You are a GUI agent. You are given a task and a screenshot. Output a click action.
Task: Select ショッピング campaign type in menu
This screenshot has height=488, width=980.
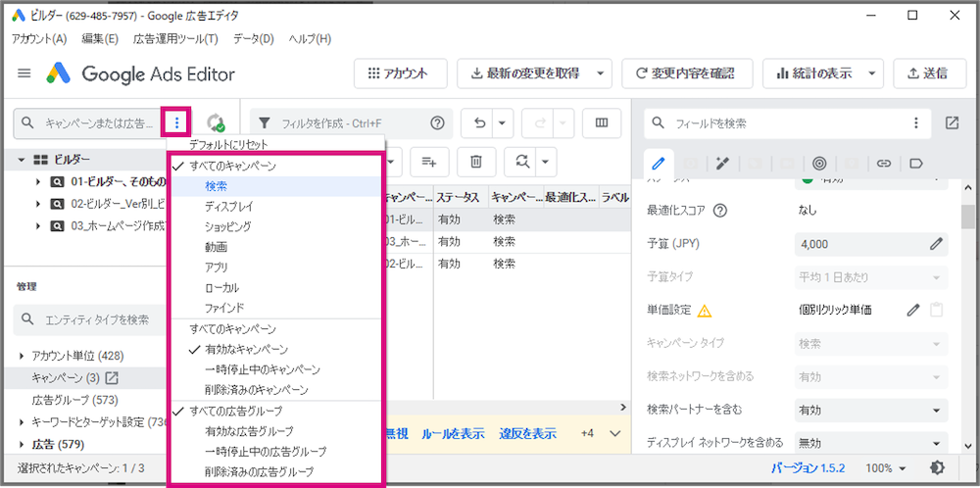pyautogui.click(x=275, y=225)
